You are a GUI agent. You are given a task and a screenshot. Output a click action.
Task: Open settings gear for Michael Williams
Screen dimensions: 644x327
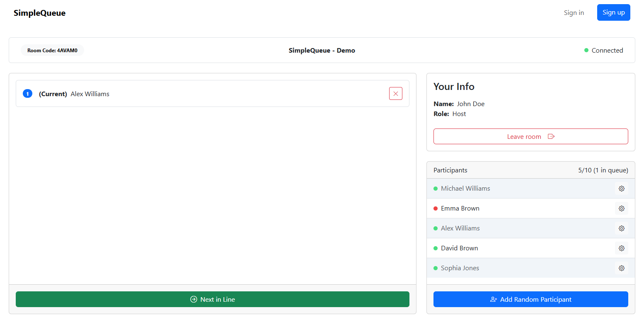[x=621, y=188]
